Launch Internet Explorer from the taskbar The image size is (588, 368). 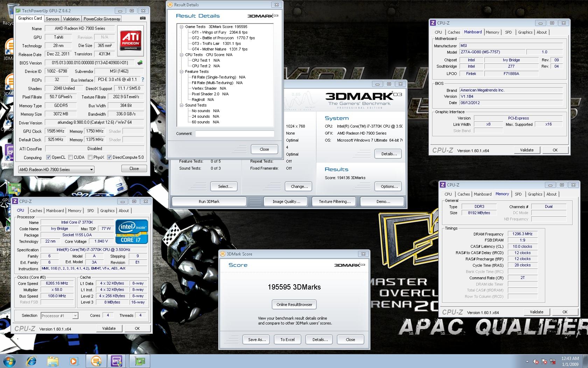point(31,361)
